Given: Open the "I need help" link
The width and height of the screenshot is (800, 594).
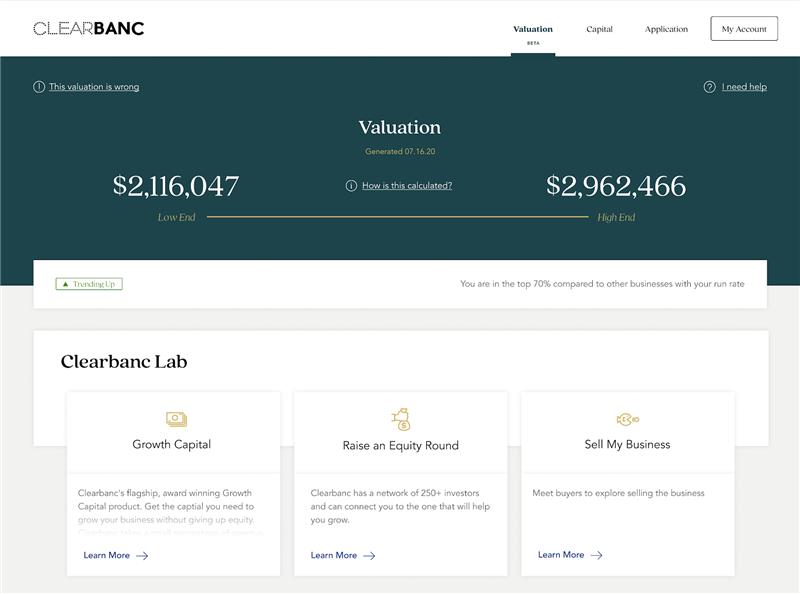Looking at the screenshot, I should [744, 87].
